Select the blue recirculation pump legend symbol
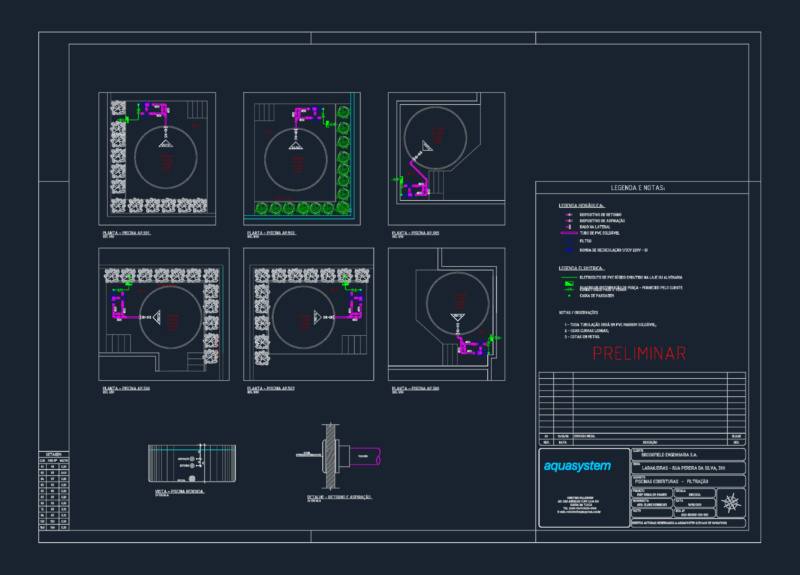800x575 pixels. (569, 250)
